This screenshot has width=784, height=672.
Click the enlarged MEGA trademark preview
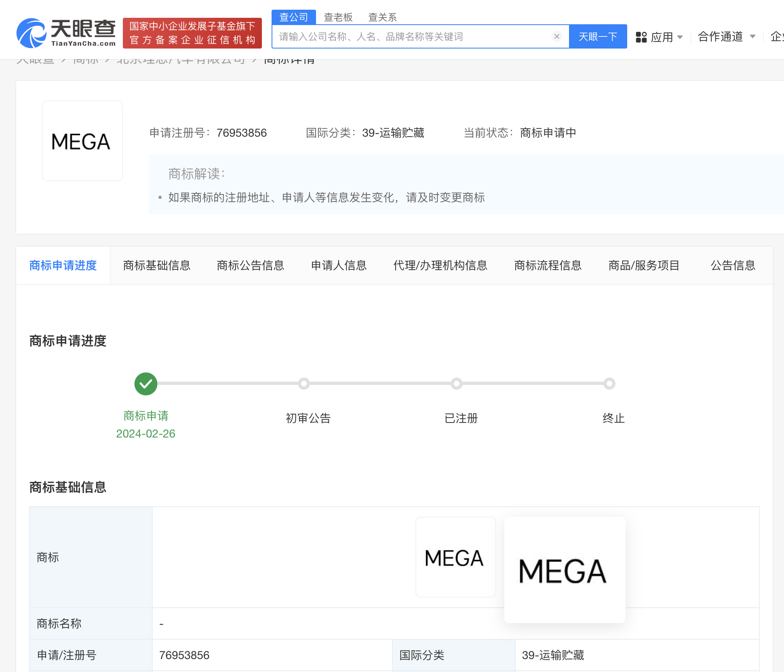point(564,569)
